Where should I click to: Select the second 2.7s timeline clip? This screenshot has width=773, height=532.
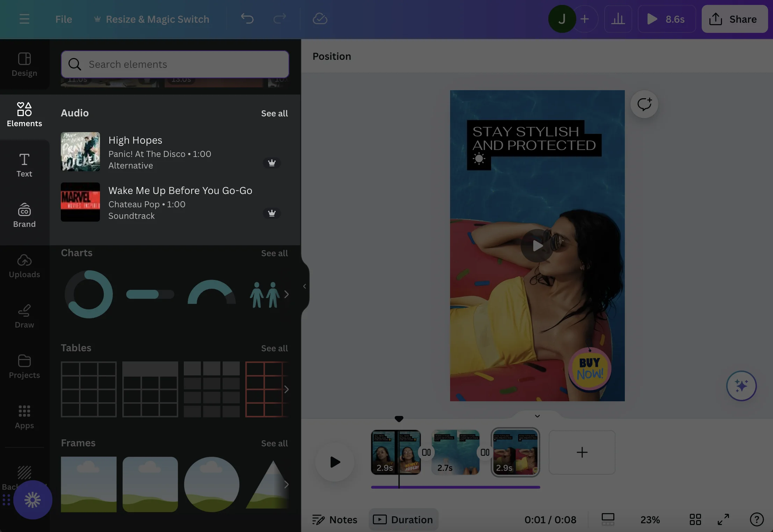[455, 452]
